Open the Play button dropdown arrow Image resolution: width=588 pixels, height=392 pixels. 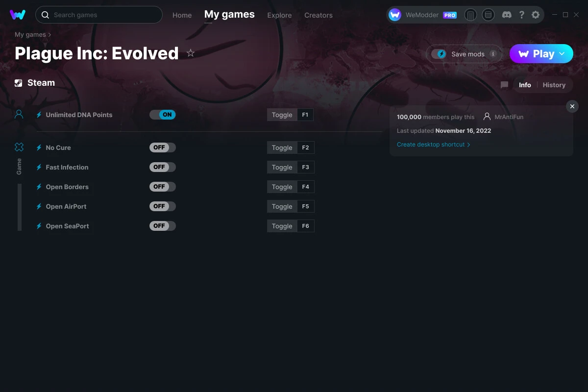pyautogui.click(x=562, y=53)
